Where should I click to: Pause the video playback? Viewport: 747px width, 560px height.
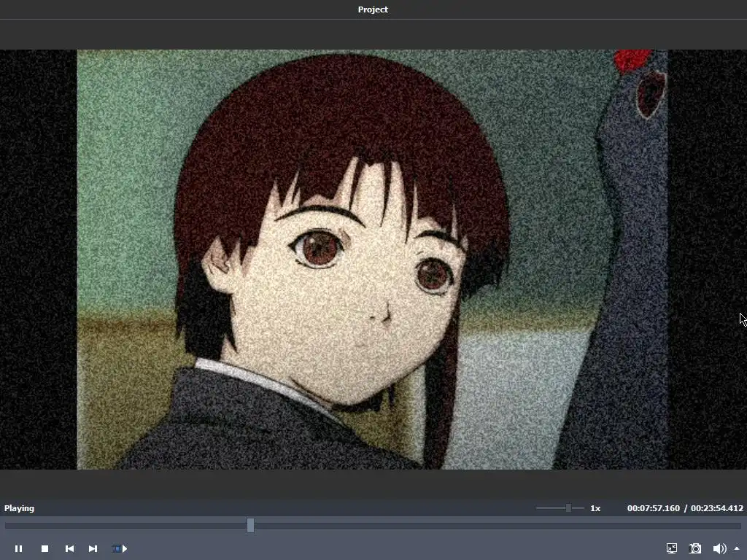18,548
